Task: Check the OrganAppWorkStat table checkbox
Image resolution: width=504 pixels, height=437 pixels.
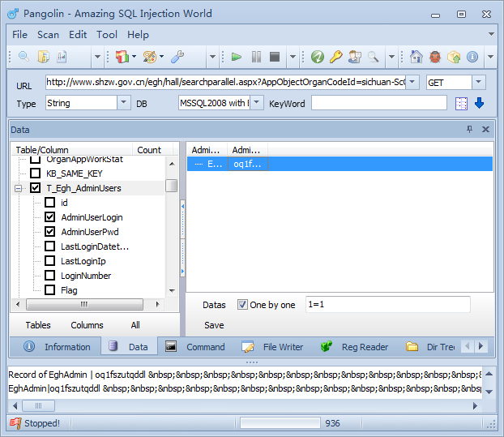Action: pos(35,160)
